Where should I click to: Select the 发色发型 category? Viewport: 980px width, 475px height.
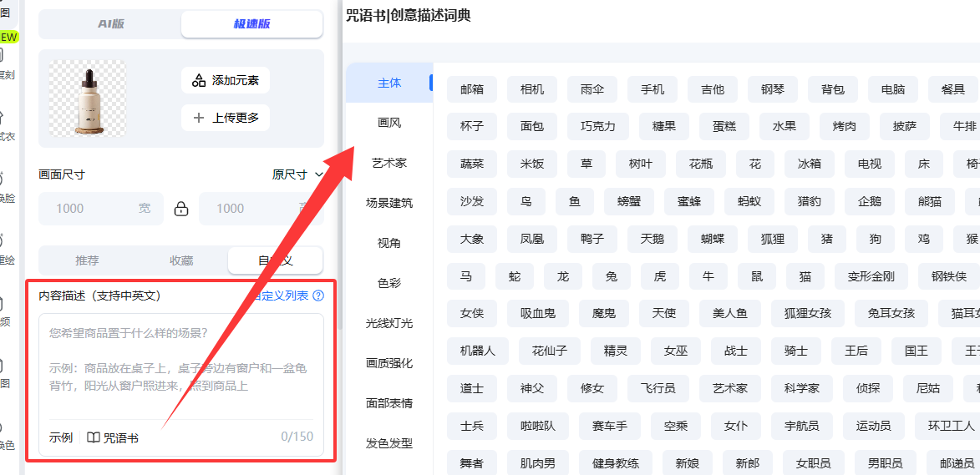coord(389,444)
